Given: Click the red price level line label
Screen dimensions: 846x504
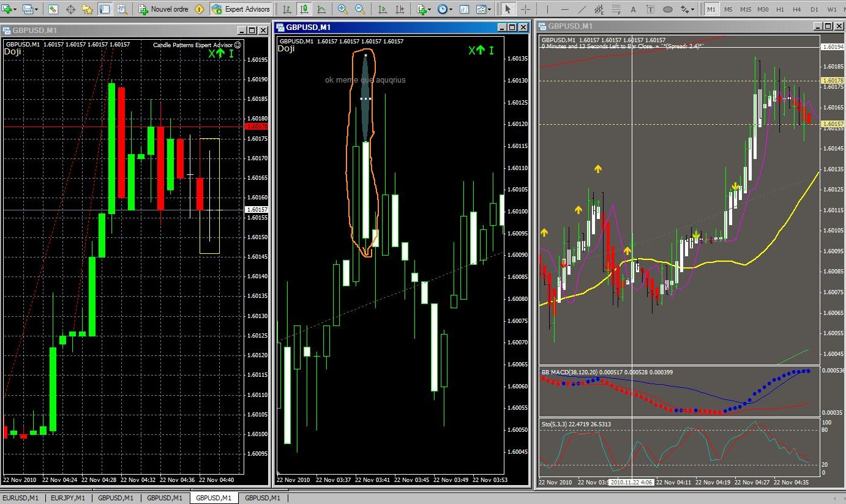Looking at the screenshot, I should 256,127.
